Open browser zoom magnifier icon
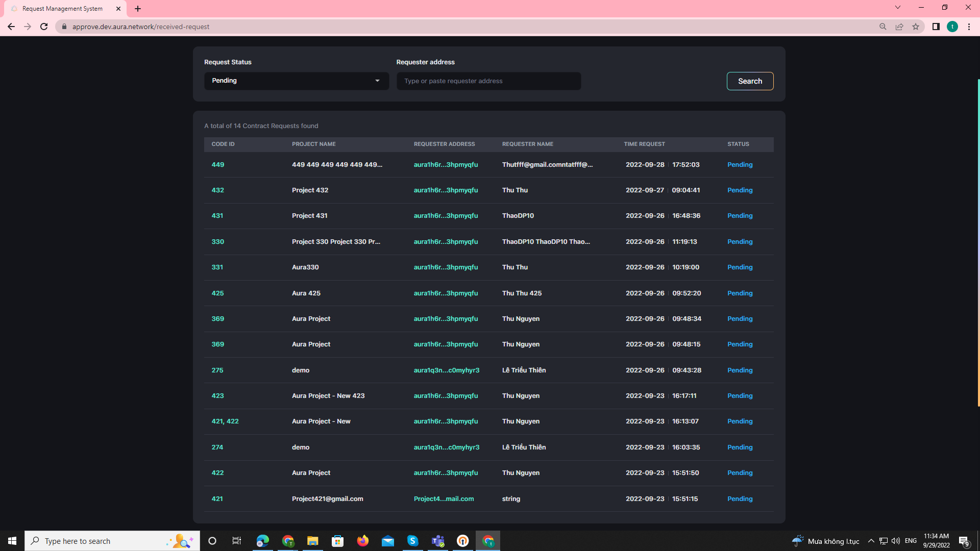This screenshot has height=551, width=980. [883, 27]
